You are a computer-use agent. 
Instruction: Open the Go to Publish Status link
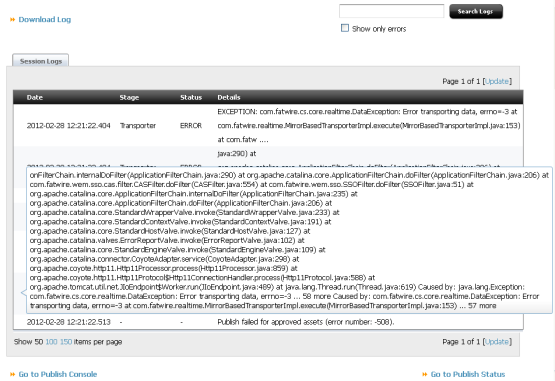point(468,374)
